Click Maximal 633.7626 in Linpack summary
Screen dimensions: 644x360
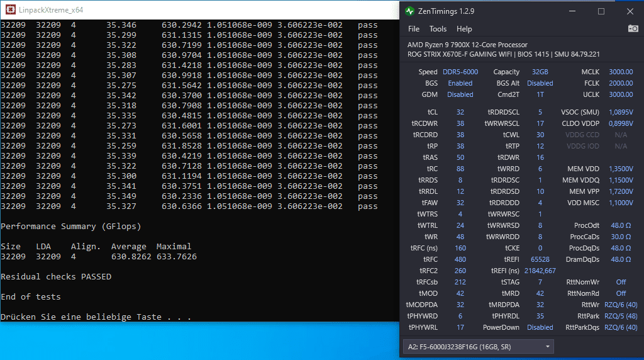click(177, 257)
